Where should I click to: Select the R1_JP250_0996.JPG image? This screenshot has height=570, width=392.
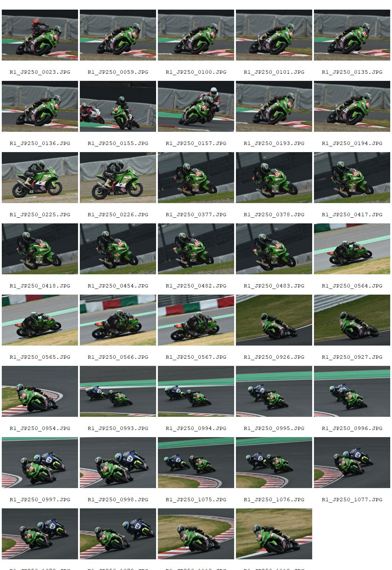pos(352,391)
